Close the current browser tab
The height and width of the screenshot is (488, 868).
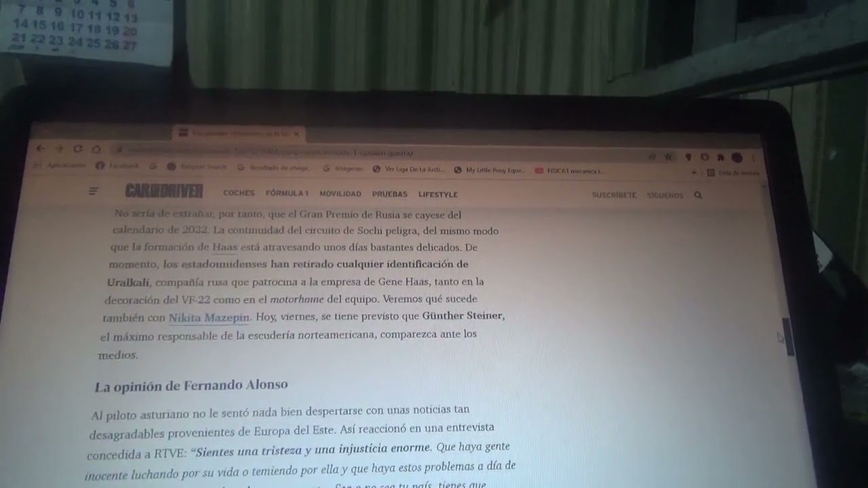[296, 134]
